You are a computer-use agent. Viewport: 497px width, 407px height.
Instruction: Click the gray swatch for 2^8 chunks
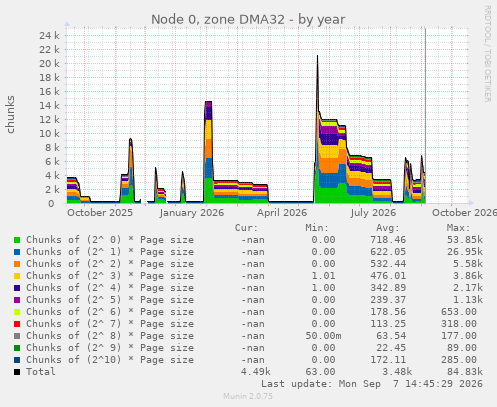coord(17,336)
